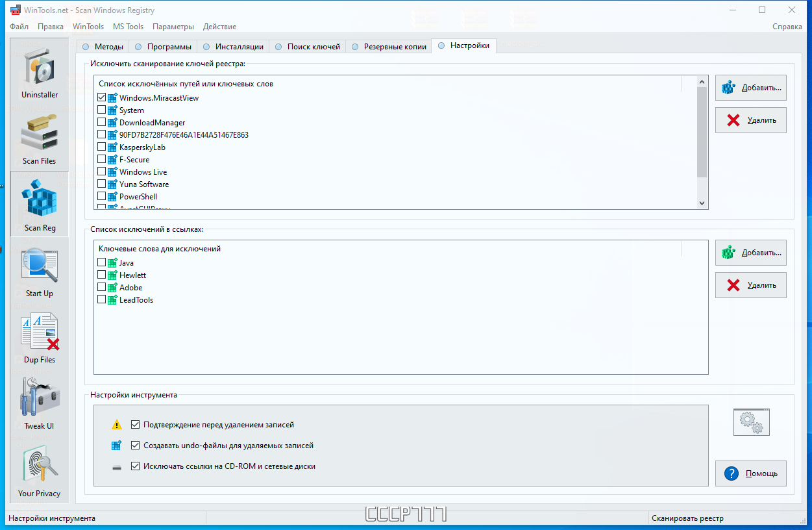Select the Настройки tab

(x=463, y=45)
